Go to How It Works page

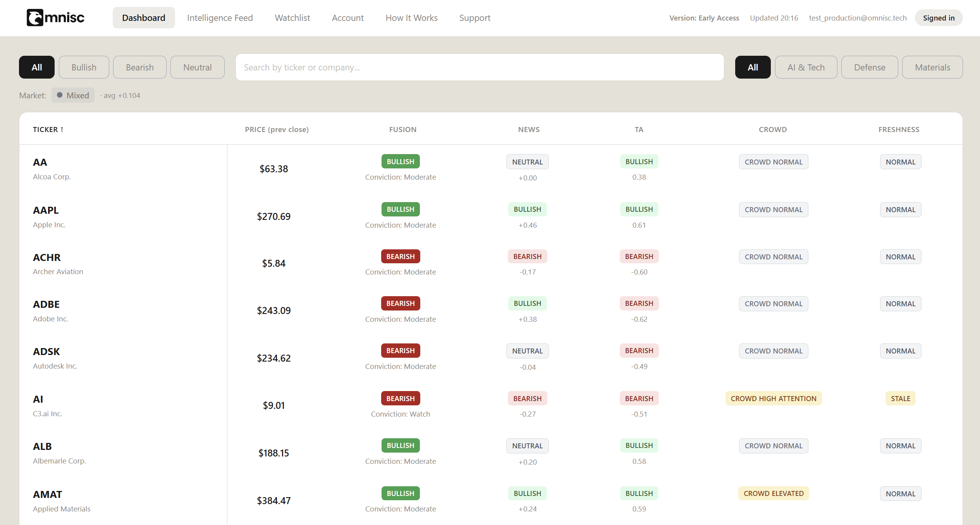(x=411, y=18)
